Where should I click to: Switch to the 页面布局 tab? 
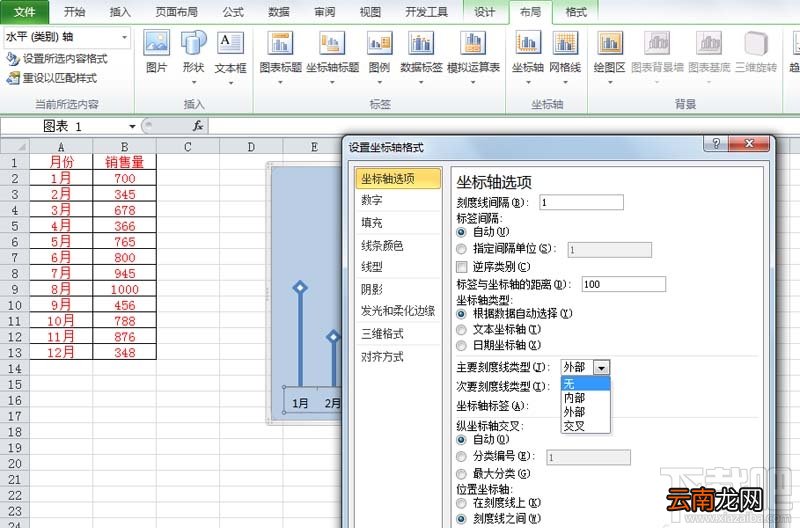(x=176, y=12)
